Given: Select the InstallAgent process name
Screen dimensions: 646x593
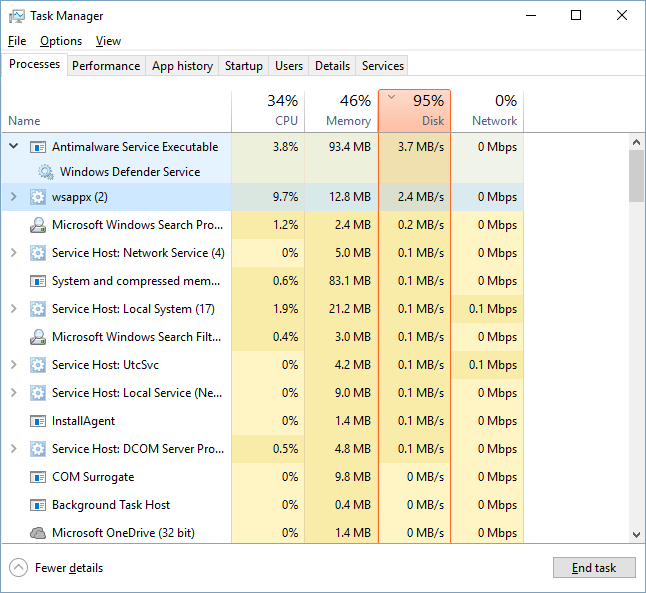Looking at the screenshot, I should (83, 421).
